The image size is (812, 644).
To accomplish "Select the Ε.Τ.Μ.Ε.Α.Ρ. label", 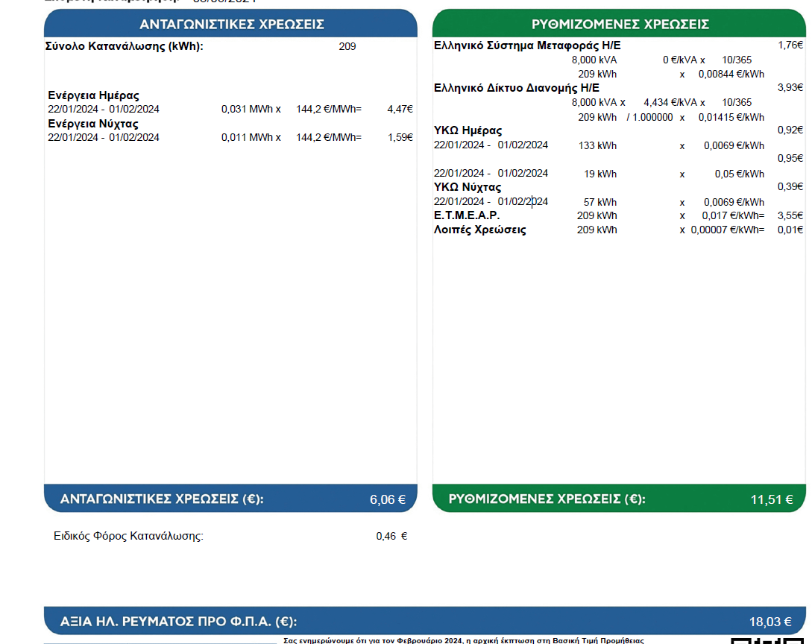I will point(467,215).
